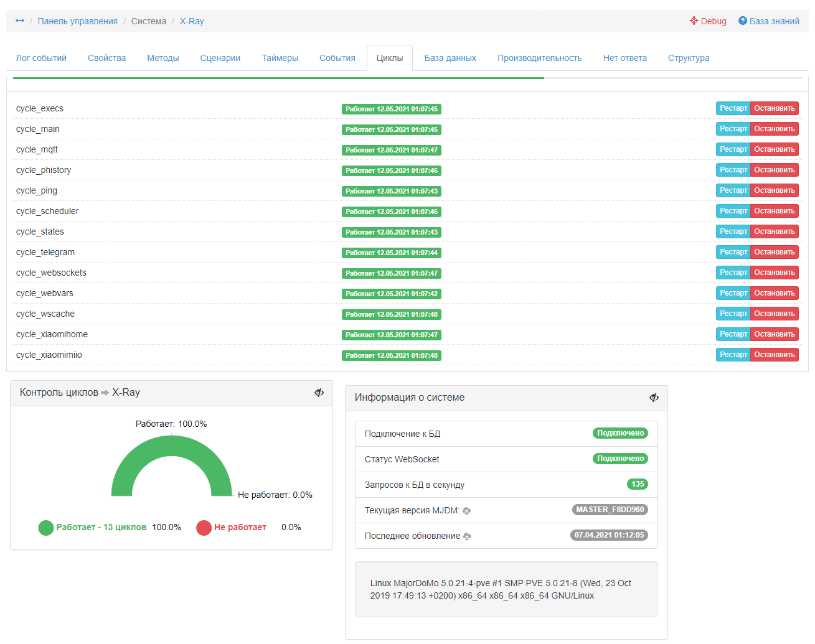815x644 pixels.
Task: Hide Информация о системе panel using eye icon
Action: pyautogui.click(x=654, y=398)
